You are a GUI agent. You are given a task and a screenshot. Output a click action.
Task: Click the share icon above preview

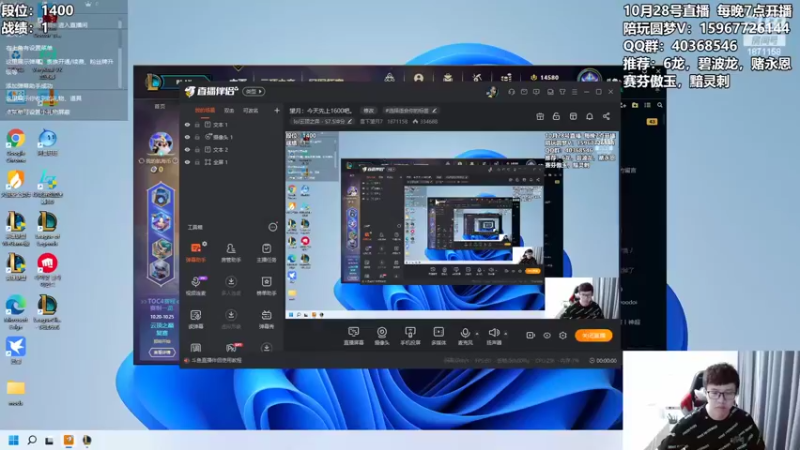click(x=606, y=116)
